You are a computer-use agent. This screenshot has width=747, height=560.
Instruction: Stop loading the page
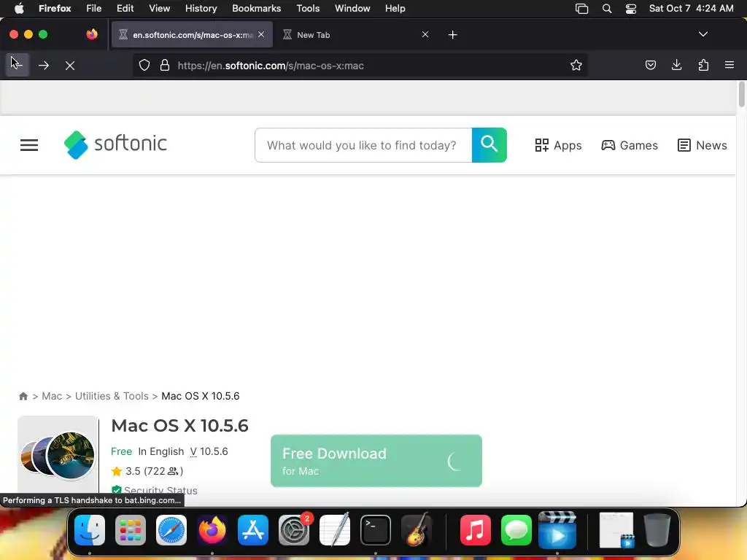coord(70,65)
